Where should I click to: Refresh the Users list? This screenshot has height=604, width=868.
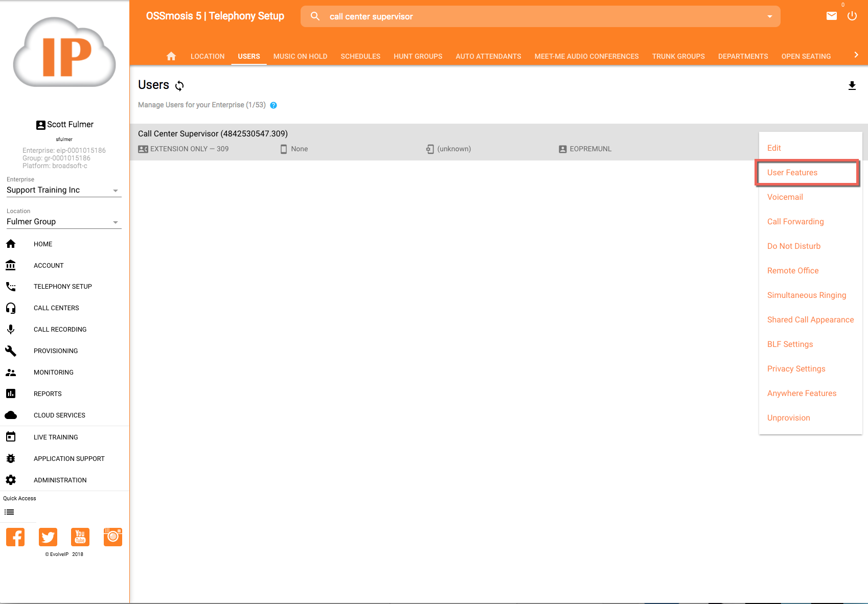(179, 86)
